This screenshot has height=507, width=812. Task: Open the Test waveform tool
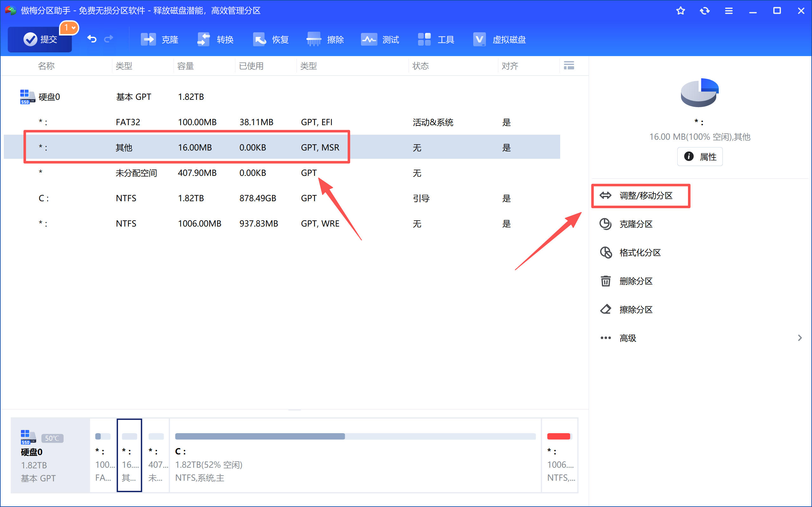(x=369, y=40)
